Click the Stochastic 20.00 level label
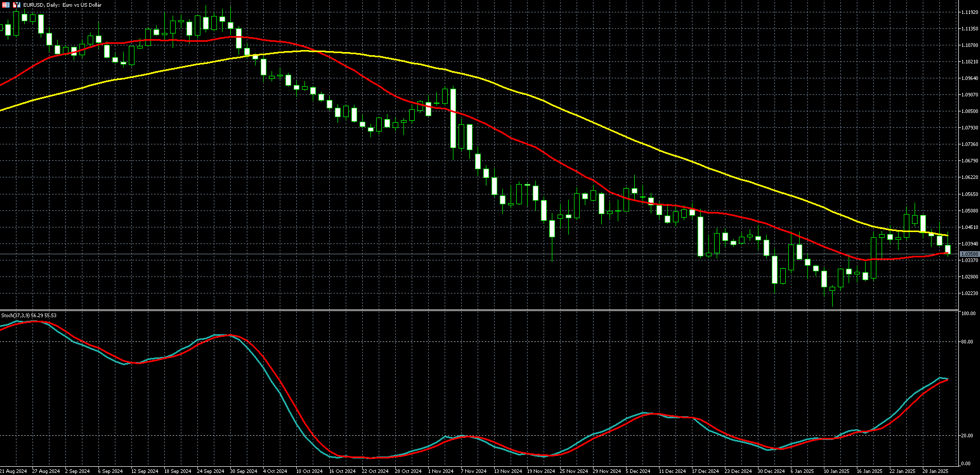 coord(967,436)
